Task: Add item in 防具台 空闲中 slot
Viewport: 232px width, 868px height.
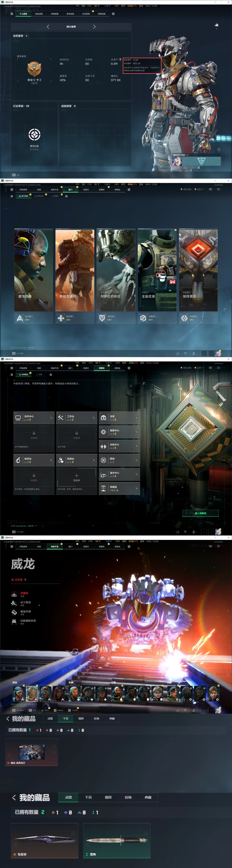Action: pyautogui.click(x=77, y=477)
